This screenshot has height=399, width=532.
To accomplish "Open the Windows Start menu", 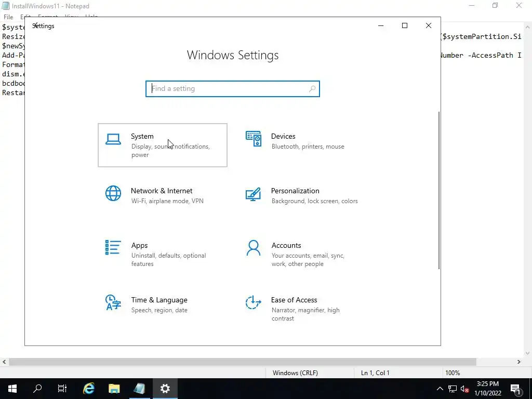I will click(12, 389).
